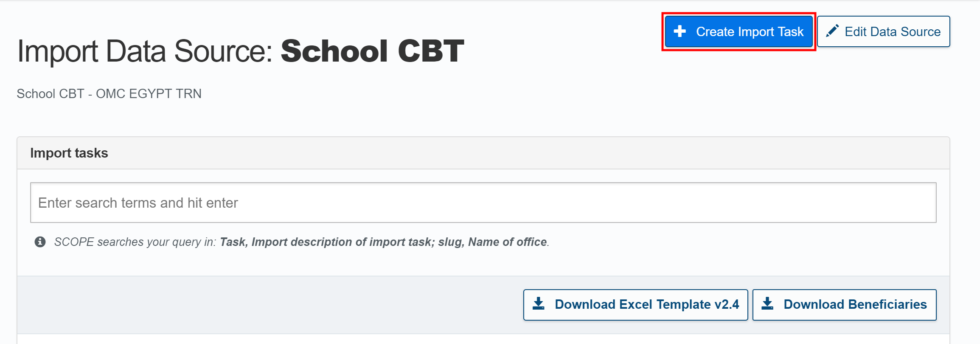980x344 pixels.
Task: Click the info icon before SCOPE search hint
Action: click(x=40, y=242)
